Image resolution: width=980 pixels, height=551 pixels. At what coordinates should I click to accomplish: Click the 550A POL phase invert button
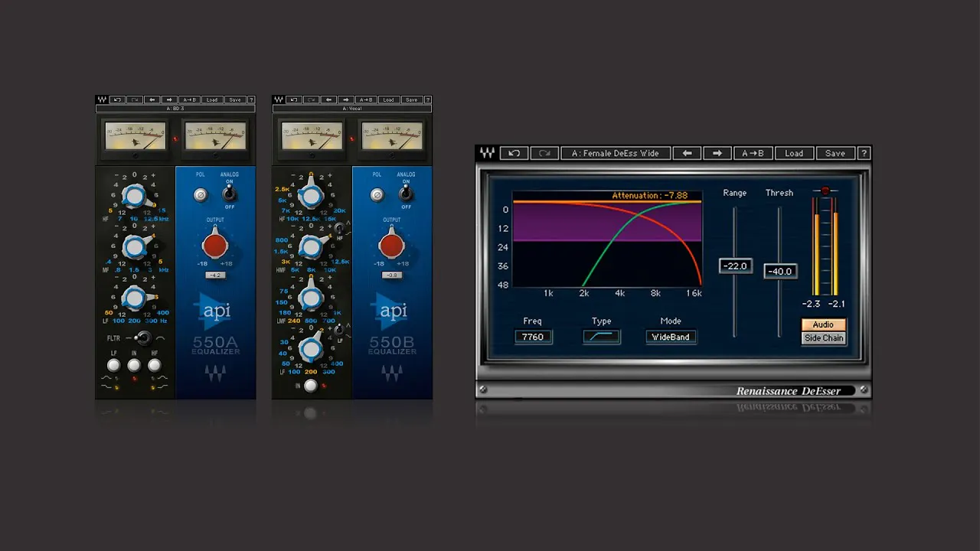(x=201, y=195)
